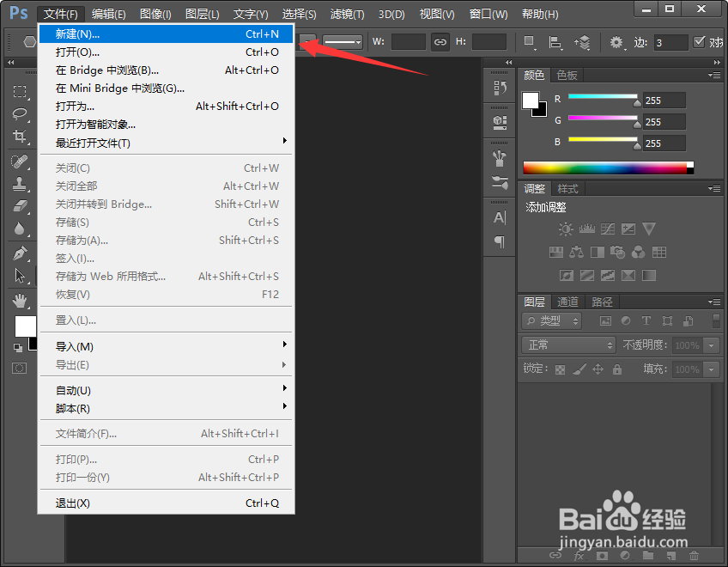The width and height of the screenshot is (728, 567).
Task: Choose 打开为智能对象... item
Action: coord(167,125)
